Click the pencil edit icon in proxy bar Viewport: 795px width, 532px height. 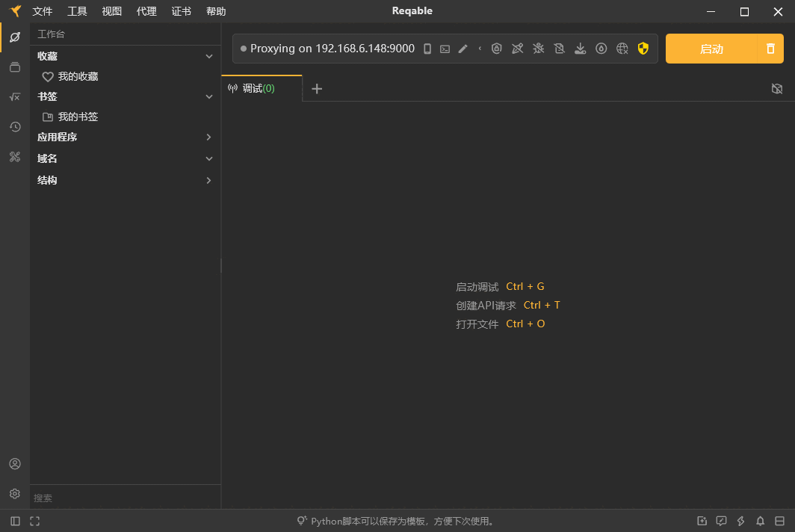tap(463, 49)
